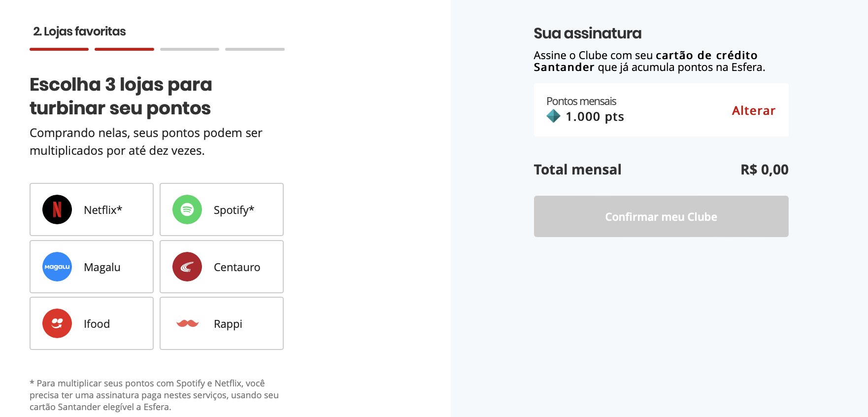Click the red Centauro logo icon
Image resolution: width=868 pixels, height=417 pixels.
pyautogui.click(x=187, y=267)
